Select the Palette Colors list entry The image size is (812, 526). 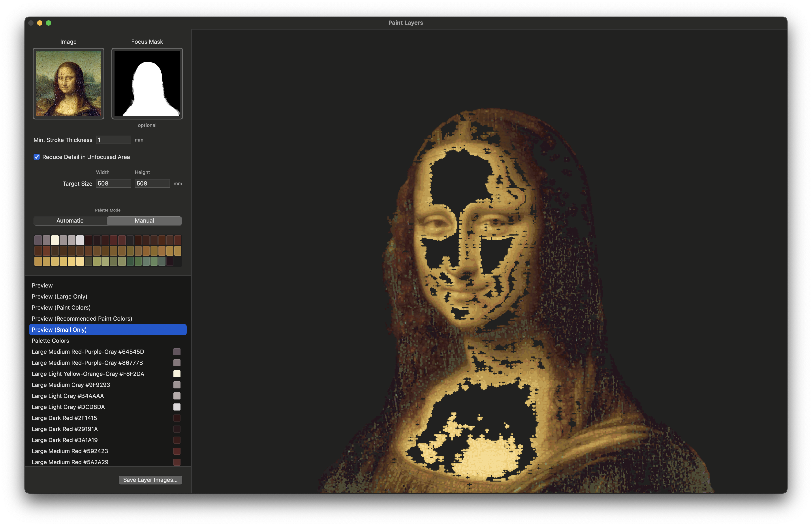coord(50,340)
